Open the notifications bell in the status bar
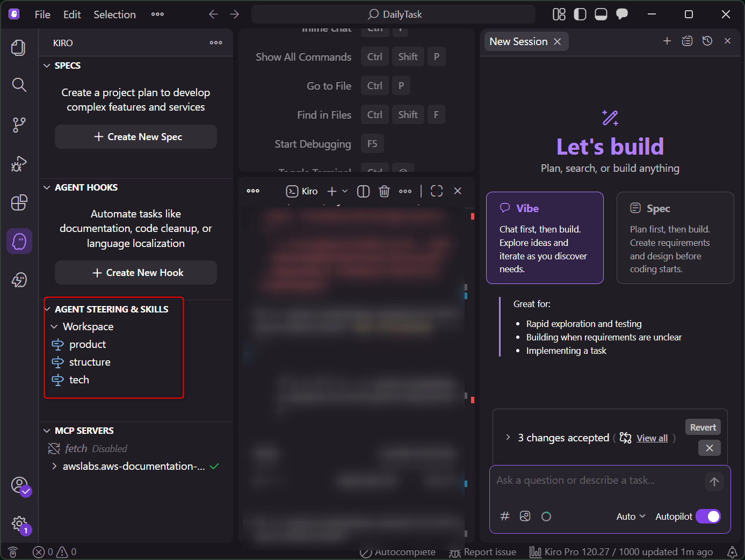The image size is (745, 560). [x=732, y=552]
